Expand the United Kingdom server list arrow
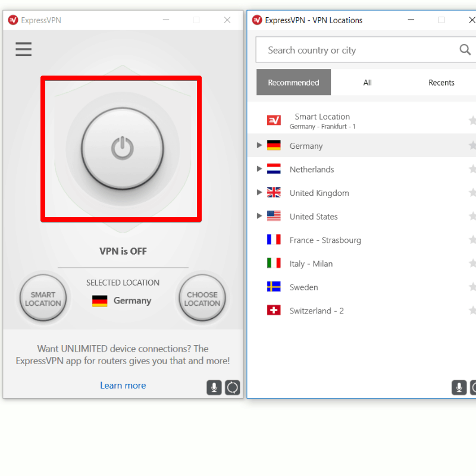476x476 pixels. click(259, 192)
